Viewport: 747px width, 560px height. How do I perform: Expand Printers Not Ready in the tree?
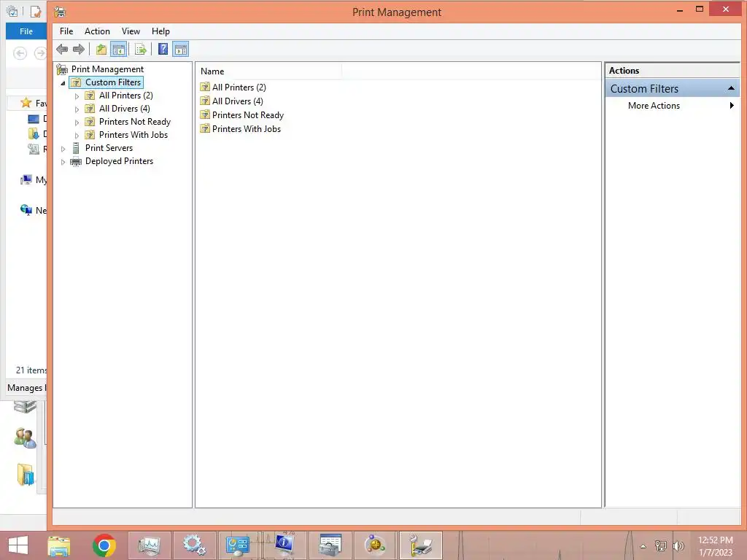[77, 122]
